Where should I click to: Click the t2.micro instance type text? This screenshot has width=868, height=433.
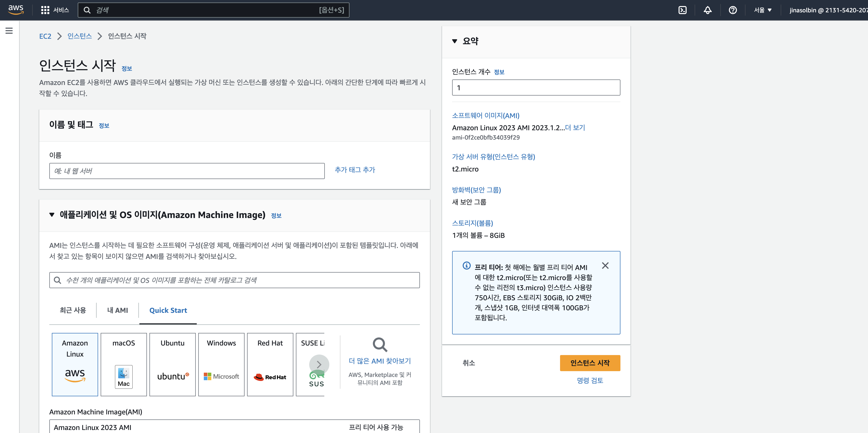(465, 169)
